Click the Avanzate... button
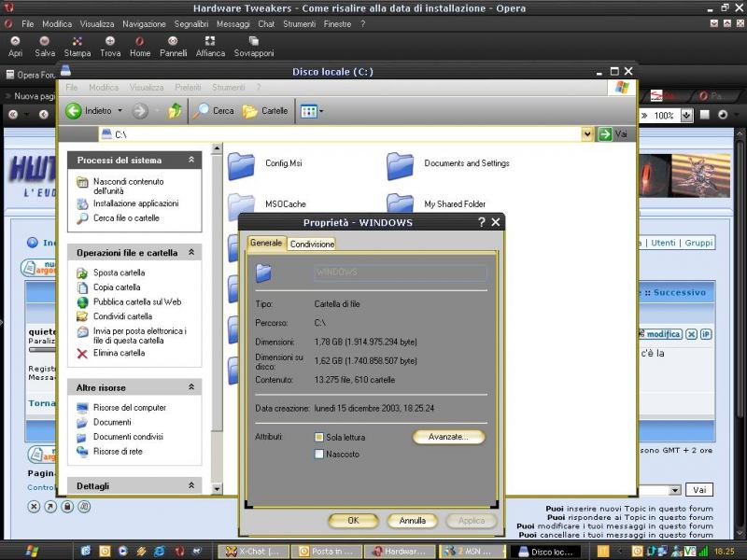 [449, 437]
